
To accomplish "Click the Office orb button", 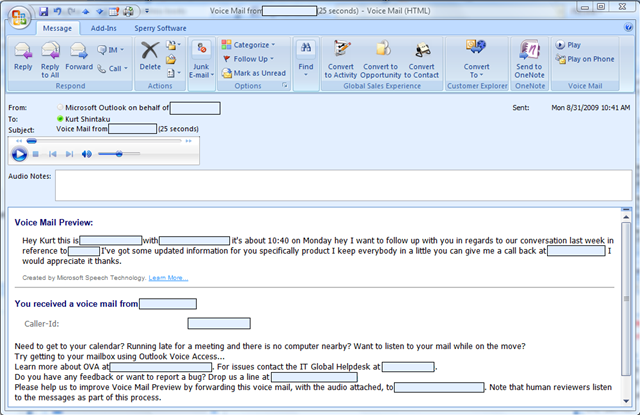I will click(16, 18).
